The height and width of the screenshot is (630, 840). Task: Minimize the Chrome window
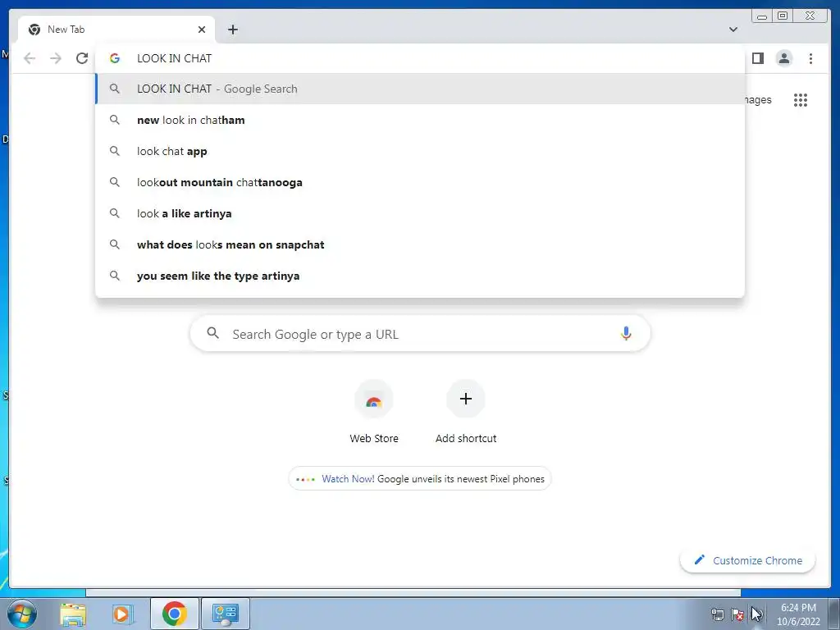point(761,16)
